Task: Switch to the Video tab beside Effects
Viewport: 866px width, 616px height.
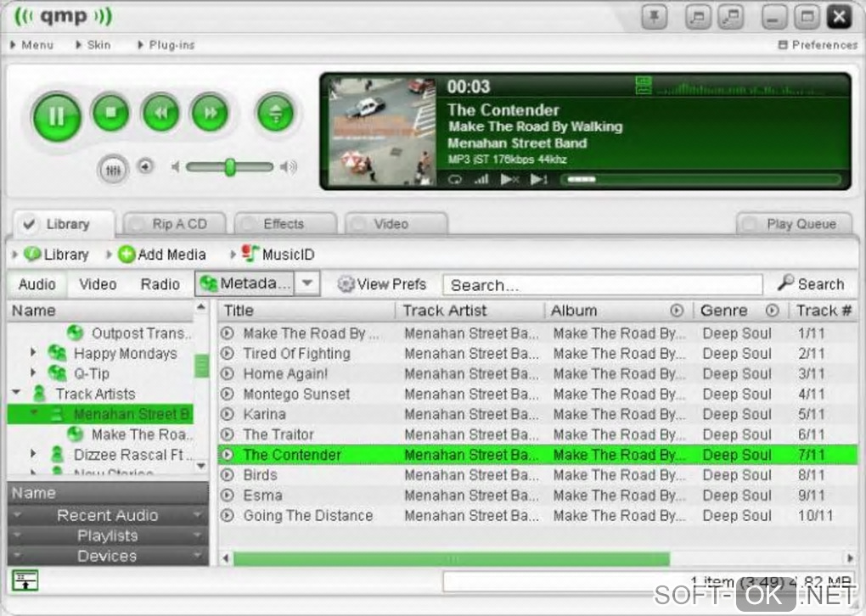Action: [x=396, y=224]
